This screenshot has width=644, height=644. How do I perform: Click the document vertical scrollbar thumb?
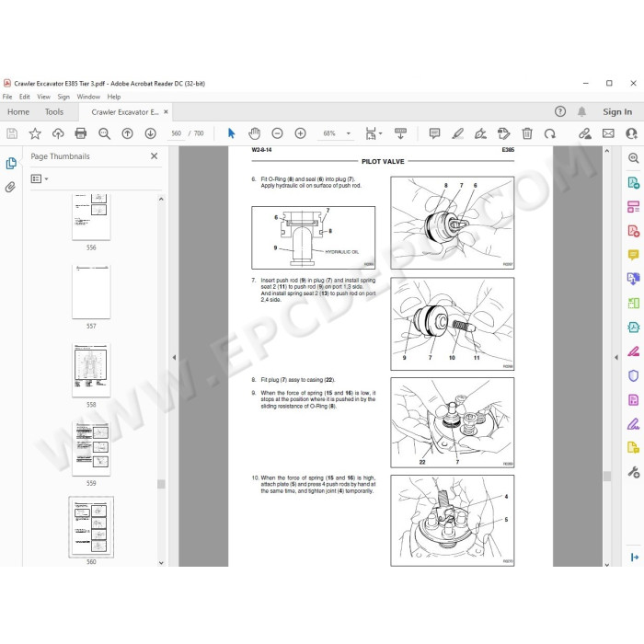[607, 476]
